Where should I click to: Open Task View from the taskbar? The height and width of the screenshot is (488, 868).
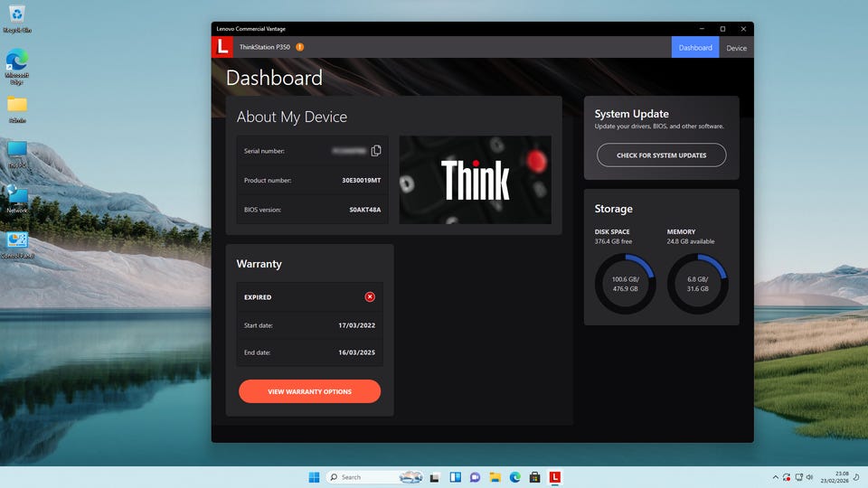point(435,477)
